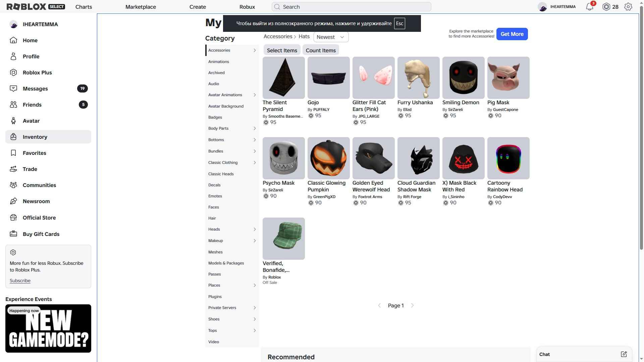
Task: Expand the Heads category
Action: tap(255, 229)
